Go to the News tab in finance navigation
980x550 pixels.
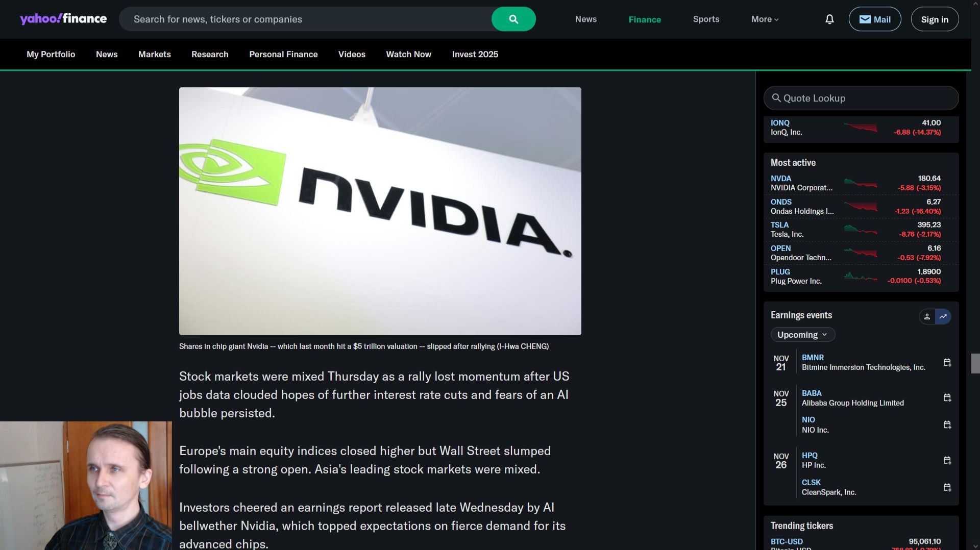pyautogui.click(x=107, y=54)
